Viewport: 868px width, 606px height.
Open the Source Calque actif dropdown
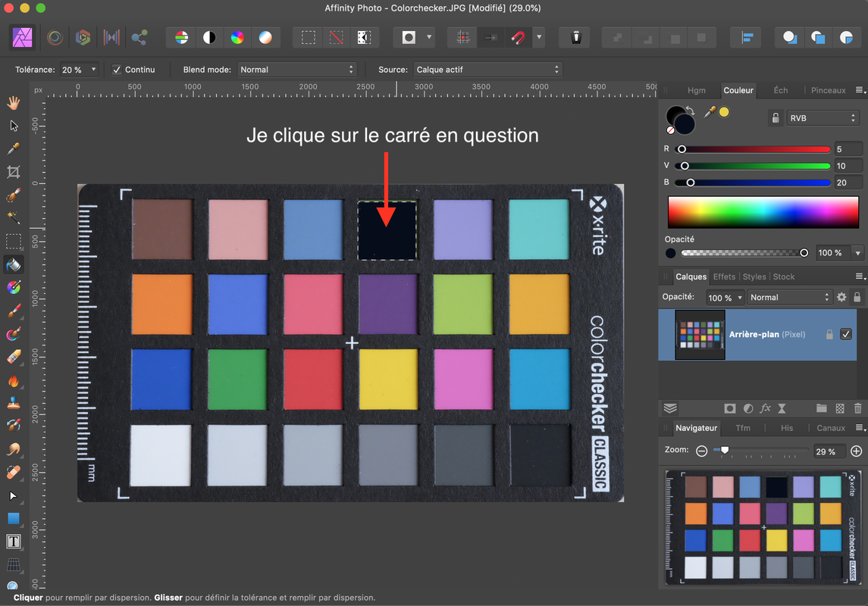[x=487, y=70]
